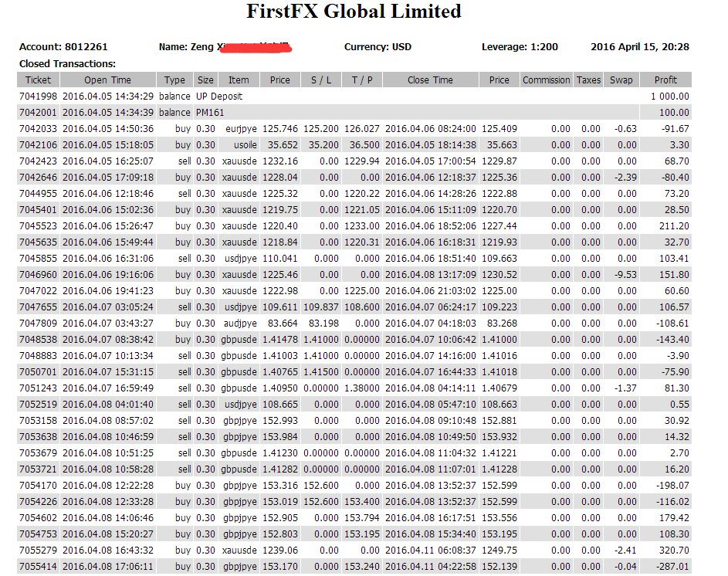Viewport: 728px width, 576px height.
Task: Click the Currency: USD label
Action: click(x=378, y=47)
